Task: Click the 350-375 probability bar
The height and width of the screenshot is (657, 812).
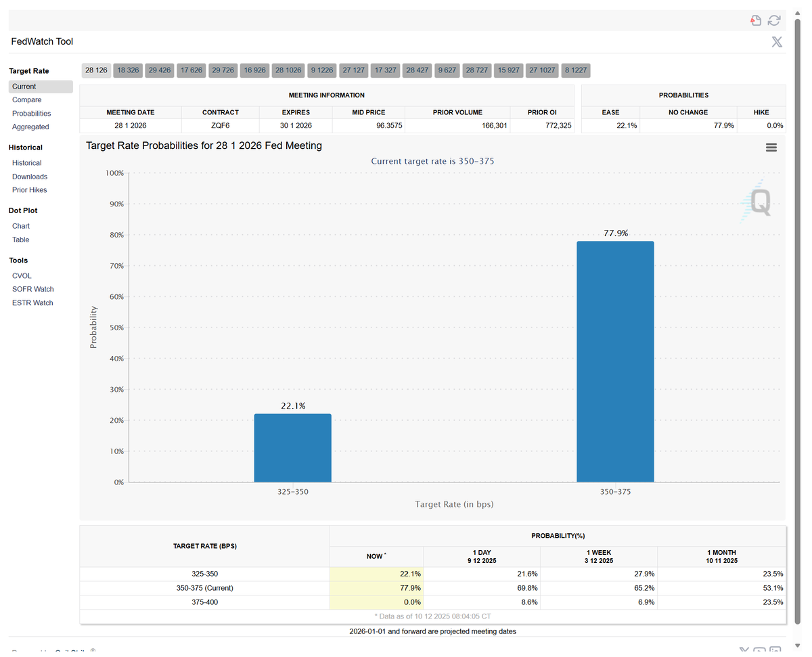Action: click(x=615, y=362)
